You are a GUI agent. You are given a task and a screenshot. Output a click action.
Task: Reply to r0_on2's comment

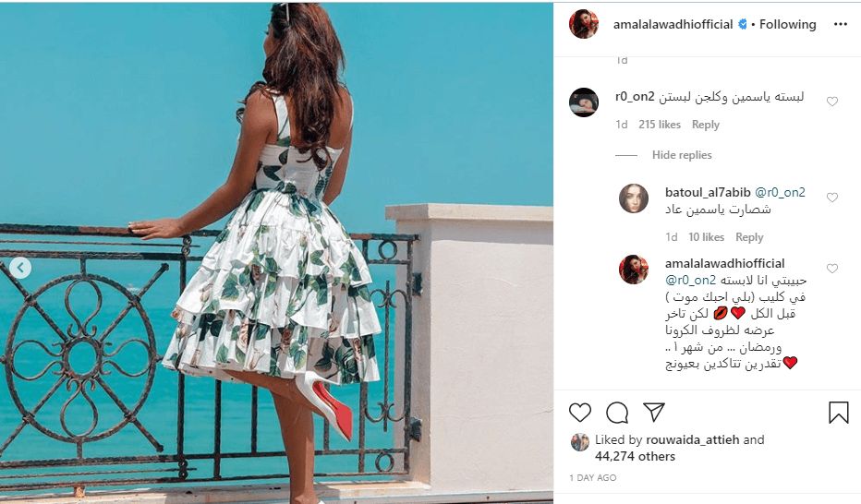(705, 125)
